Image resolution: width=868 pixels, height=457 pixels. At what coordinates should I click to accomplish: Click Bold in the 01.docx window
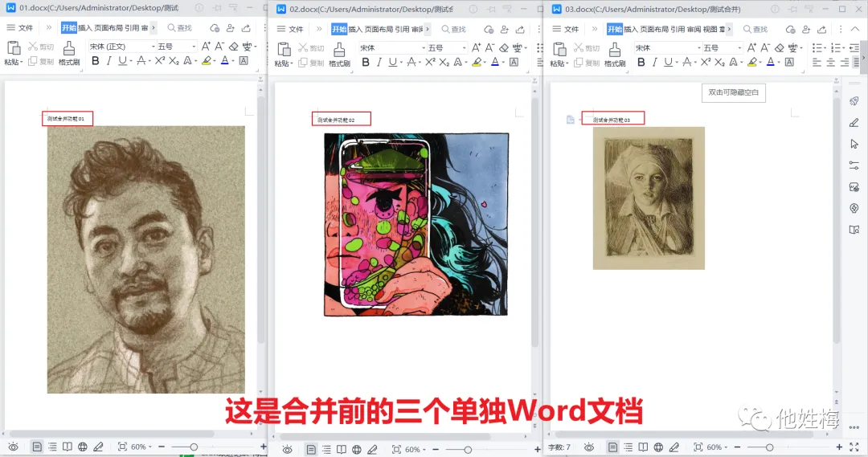(95, 61)
